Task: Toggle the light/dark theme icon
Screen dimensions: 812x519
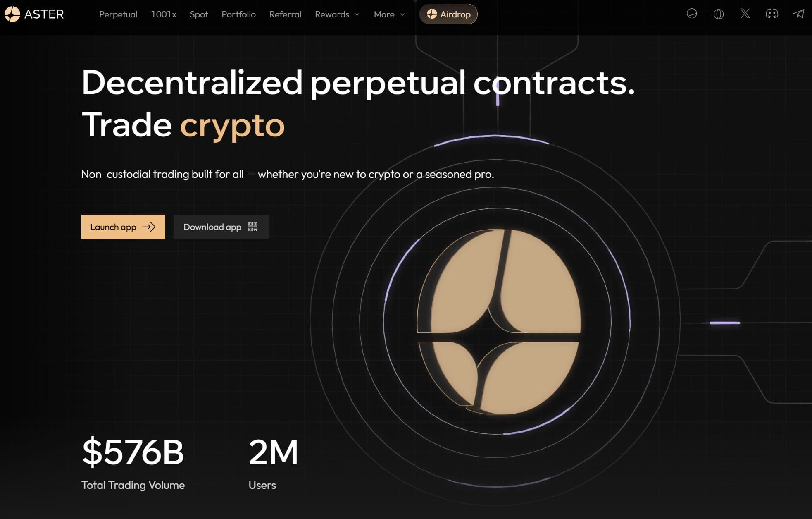Action: click(x=692, y=14)
